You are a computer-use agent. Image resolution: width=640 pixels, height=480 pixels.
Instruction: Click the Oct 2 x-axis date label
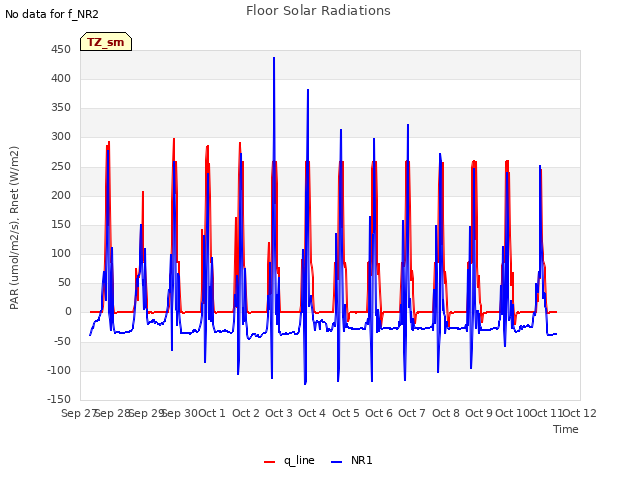tap(246, 413)
